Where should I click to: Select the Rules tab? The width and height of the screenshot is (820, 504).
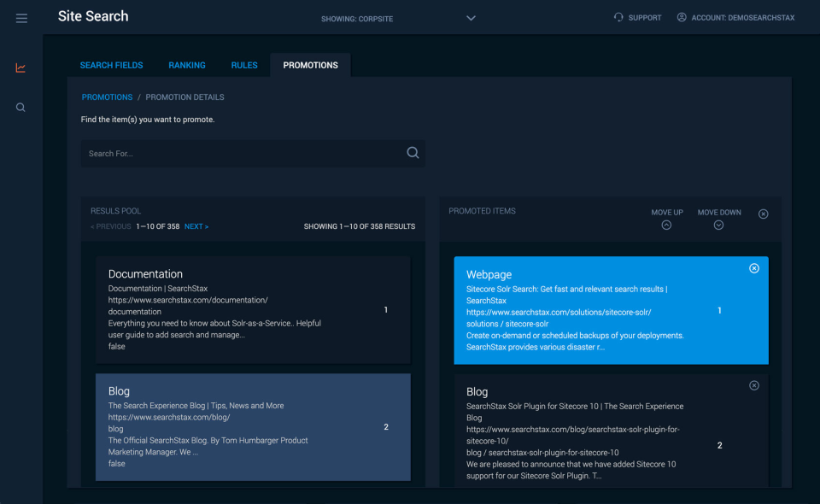pos(243,65)
